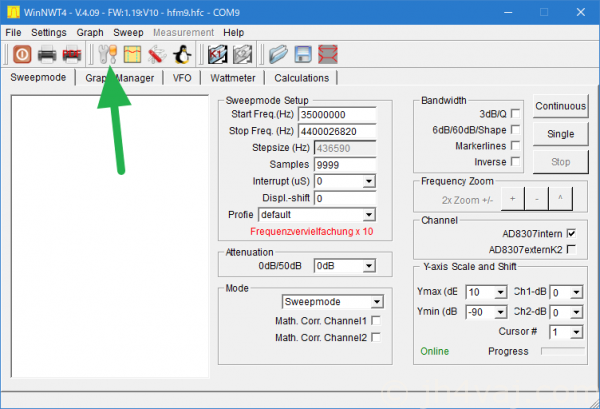Click the open folder toolbar icon
The width and height of the screenshot is (600, 409).
point(277,54)
